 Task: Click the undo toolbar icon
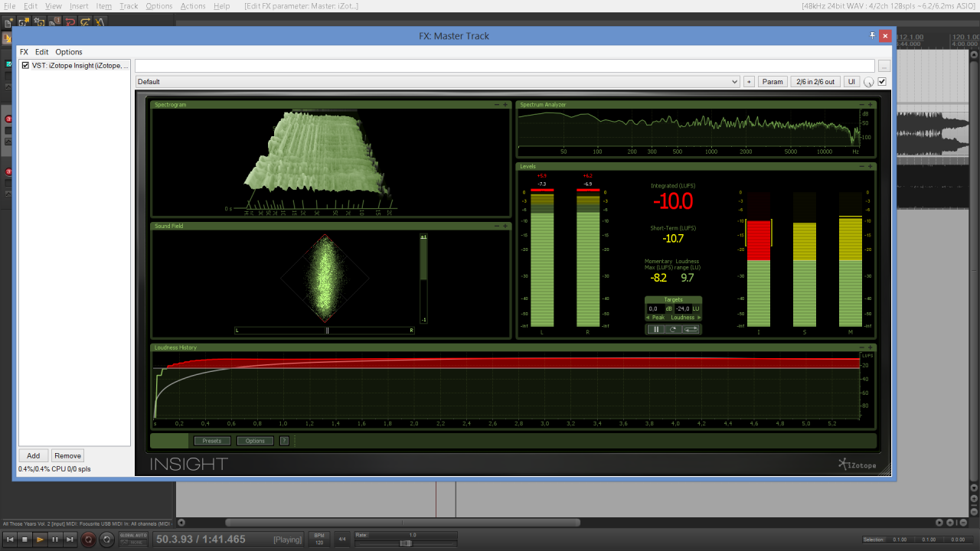coord(70,21)
